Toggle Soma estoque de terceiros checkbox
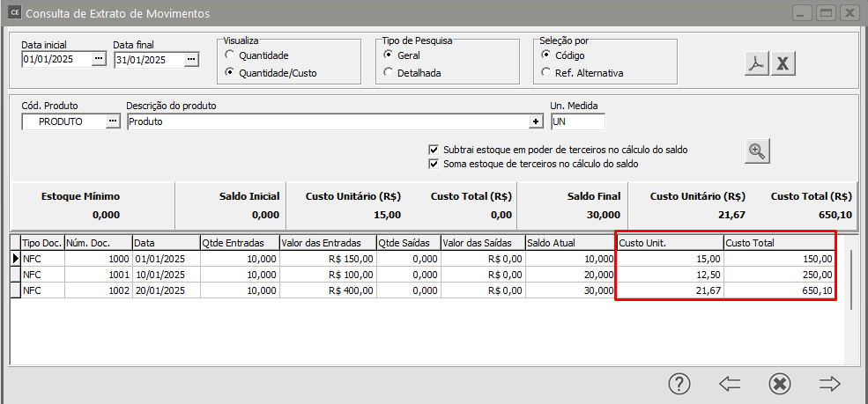The width and height of the screenshot is (868, 404). [x=433, y=164]
